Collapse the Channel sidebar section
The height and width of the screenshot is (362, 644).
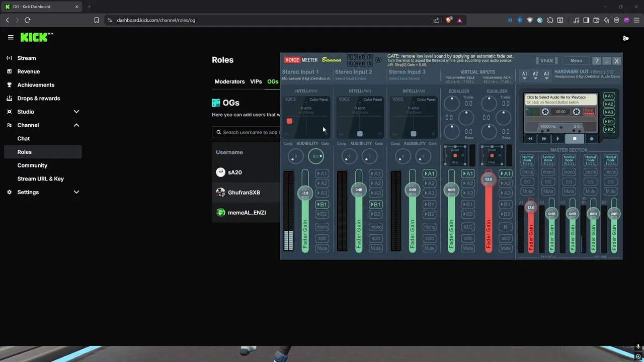tap(76, 125)
